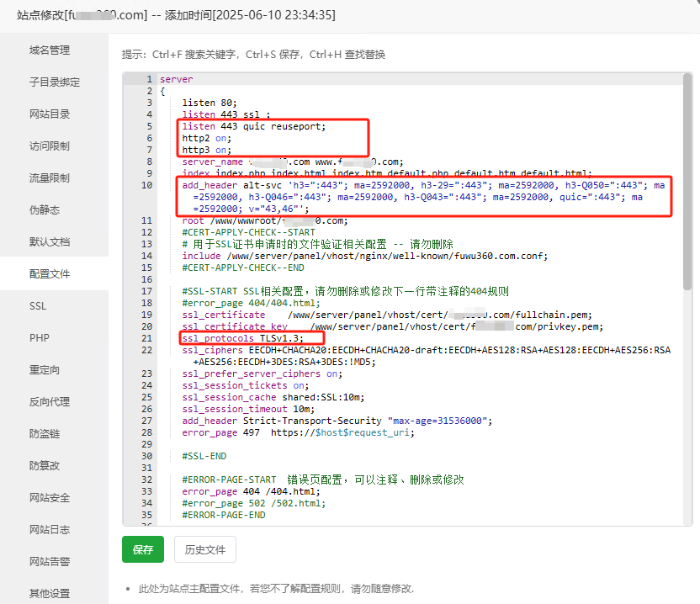Click the 'error_page 497' line
This screenshot has height=604, width=700.
click(x=298, y=432)
